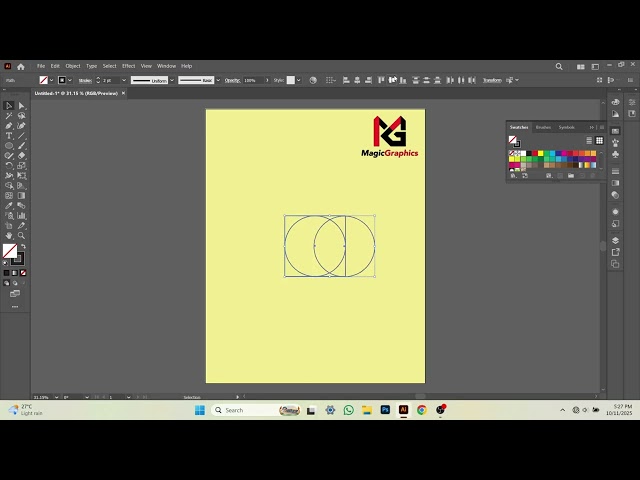Select the Eraser tool
Image resolution: width=640 pixels, height=480 pixels.
pyautogui.click(x=22, y=156)
